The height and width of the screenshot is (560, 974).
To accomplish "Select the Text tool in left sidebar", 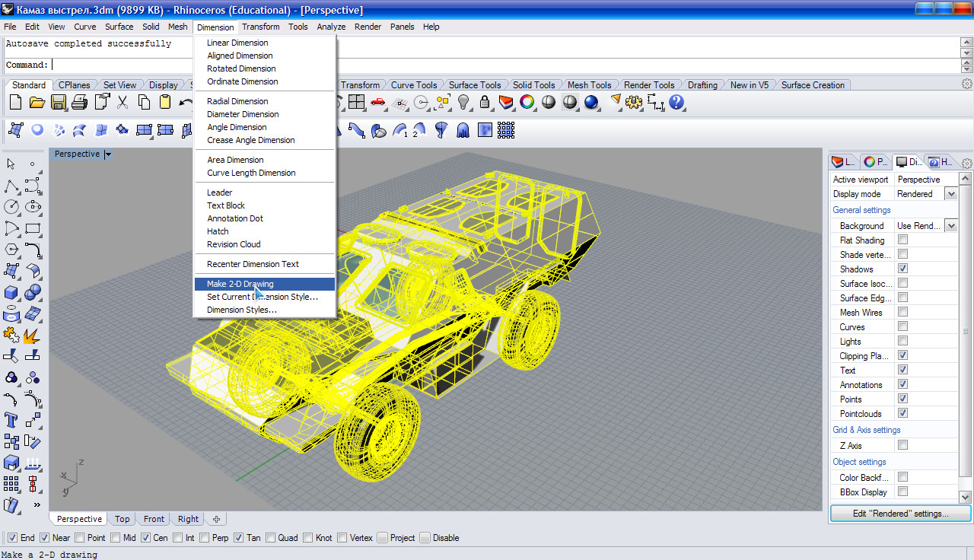I will click(11, 419).
